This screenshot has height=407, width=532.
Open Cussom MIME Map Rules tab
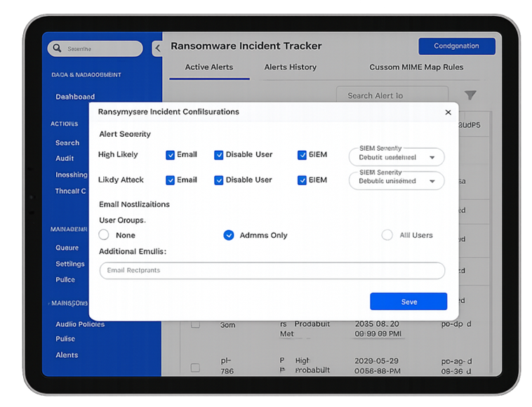point(416,67)
